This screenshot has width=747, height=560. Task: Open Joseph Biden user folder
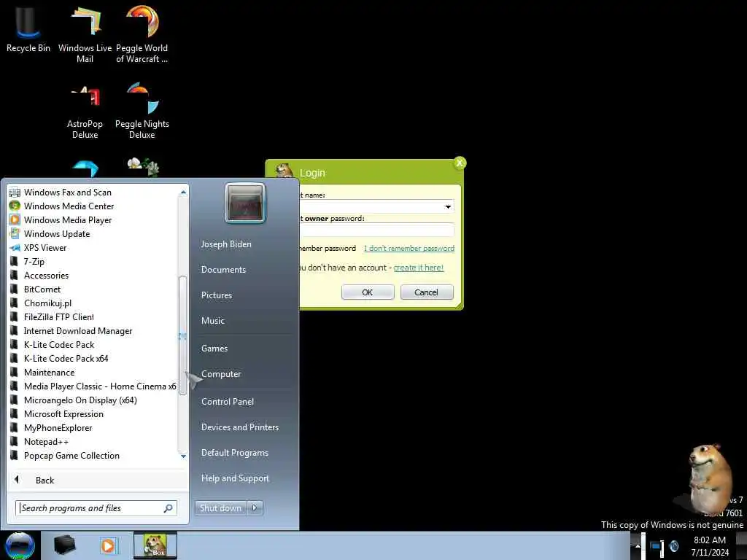(226, 244)
